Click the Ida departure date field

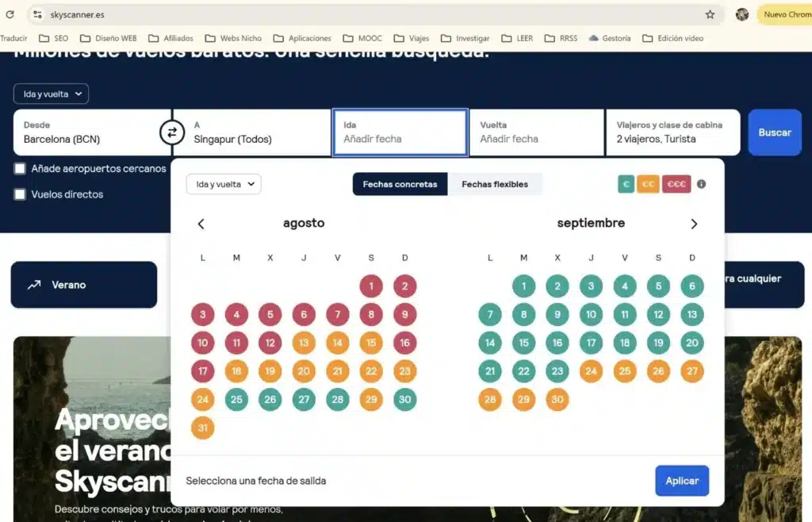[x=400, y=132]
